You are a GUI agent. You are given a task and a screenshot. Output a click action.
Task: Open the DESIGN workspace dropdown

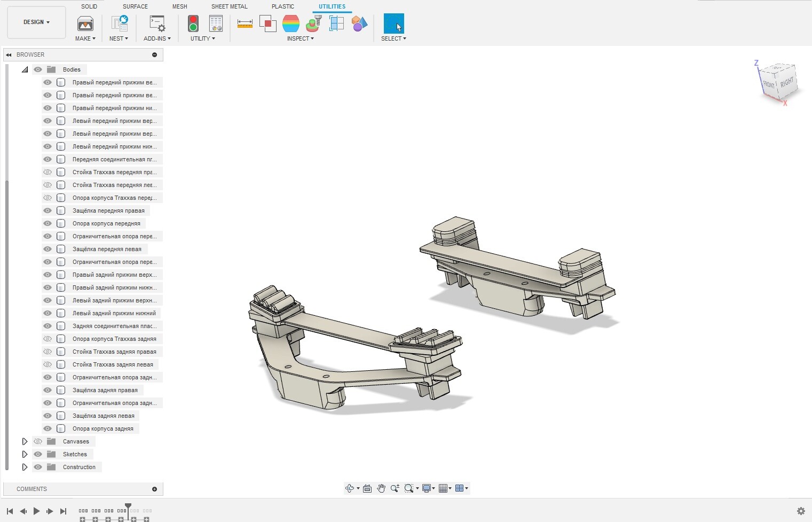pos(36,22)
